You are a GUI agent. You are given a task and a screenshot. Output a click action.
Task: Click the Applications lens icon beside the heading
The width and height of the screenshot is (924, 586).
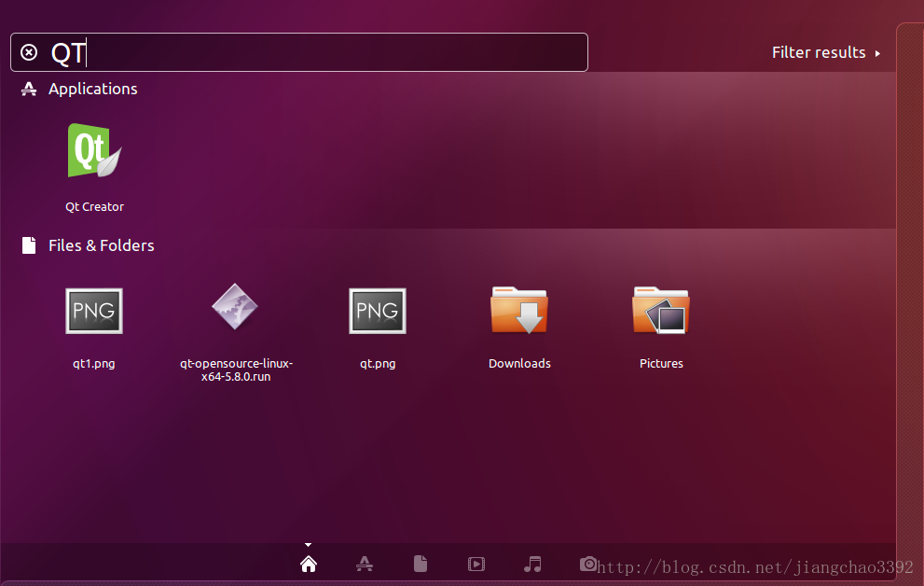click(29, 89)
